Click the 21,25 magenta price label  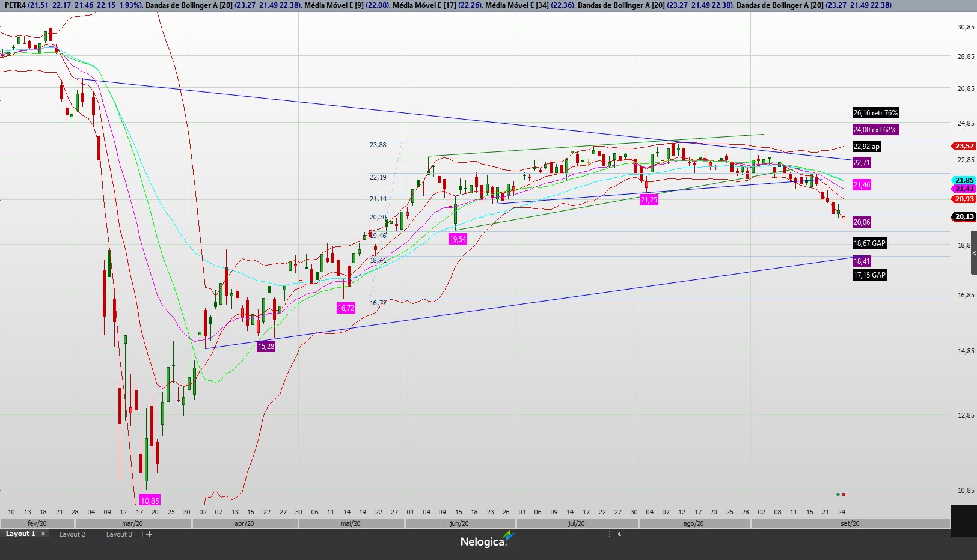[649, 200]
